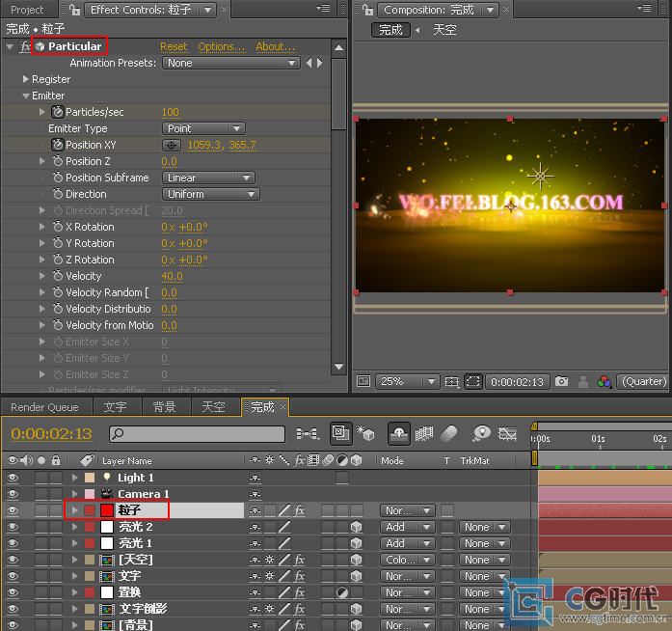
Task: Hide the 亮光 1 layer
Action: (13, 543)
